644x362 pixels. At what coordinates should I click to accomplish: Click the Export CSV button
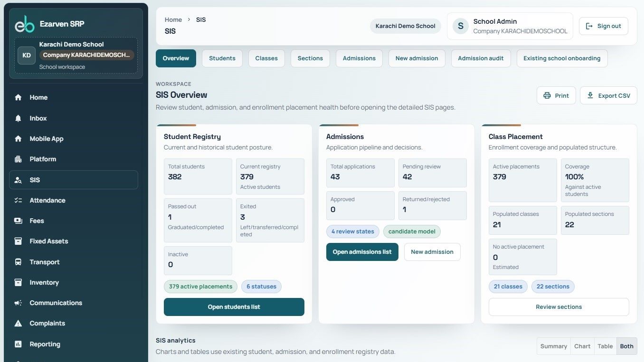coord(608,95)
